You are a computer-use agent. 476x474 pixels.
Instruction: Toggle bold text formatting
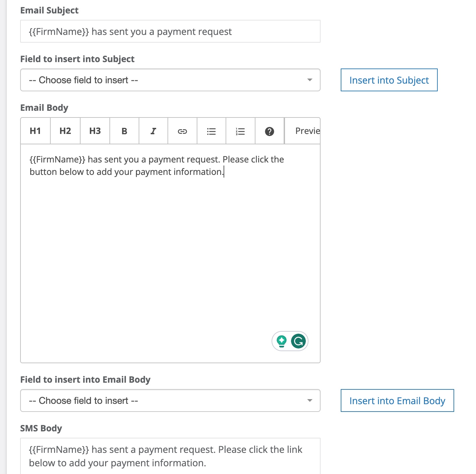tap(124, 131)
